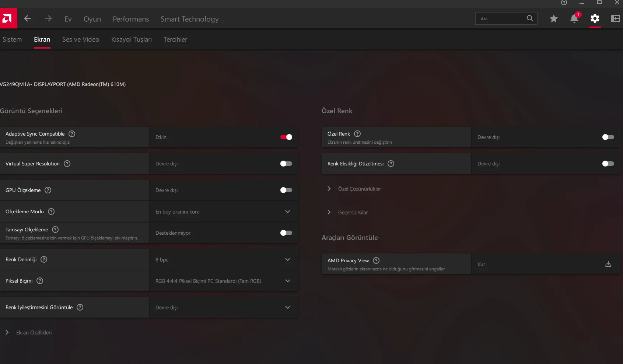
Task: Open Ölçekleme Modu dropdown
Action: tap(224, 211)
